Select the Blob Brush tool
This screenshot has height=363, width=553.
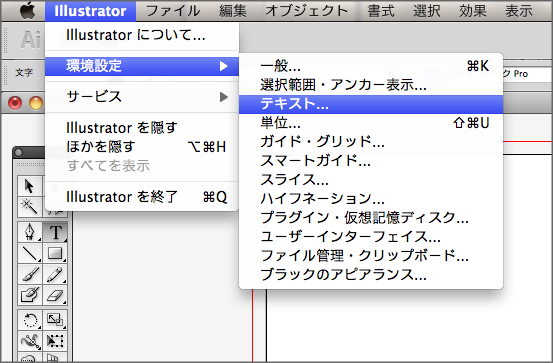tap(30, 295)
